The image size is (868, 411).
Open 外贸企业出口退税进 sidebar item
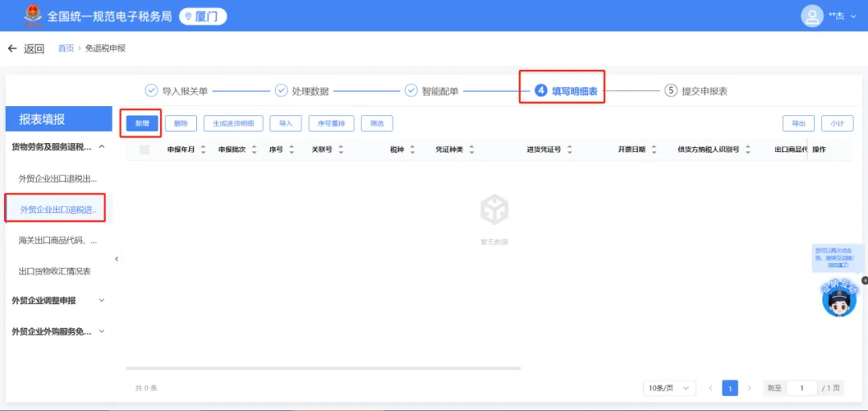(x=58, y=209)
